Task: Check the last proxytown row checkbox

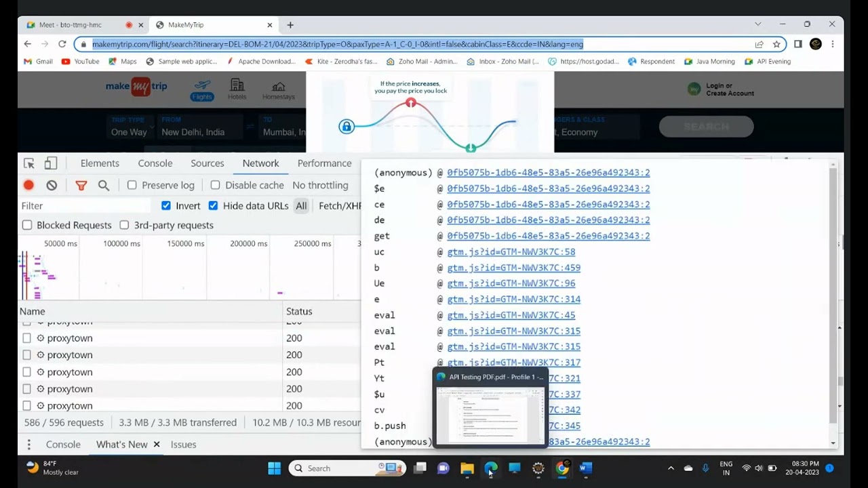Action: [x=26, y=406]
